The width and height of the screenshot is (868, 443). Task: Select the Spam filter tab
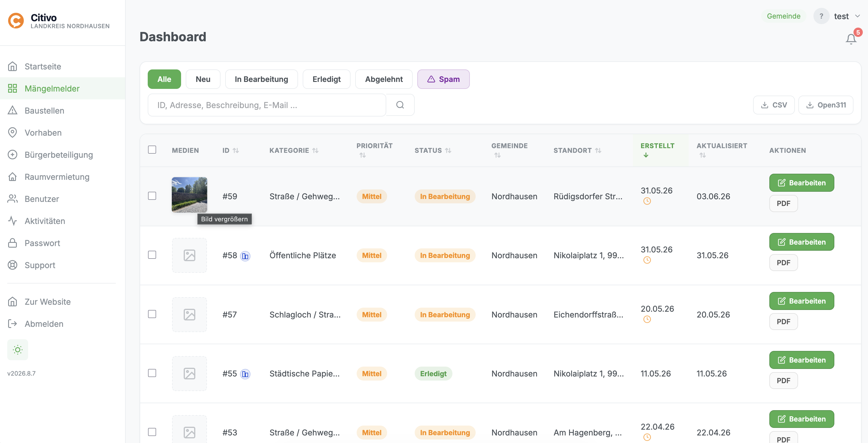coord(443,79)
